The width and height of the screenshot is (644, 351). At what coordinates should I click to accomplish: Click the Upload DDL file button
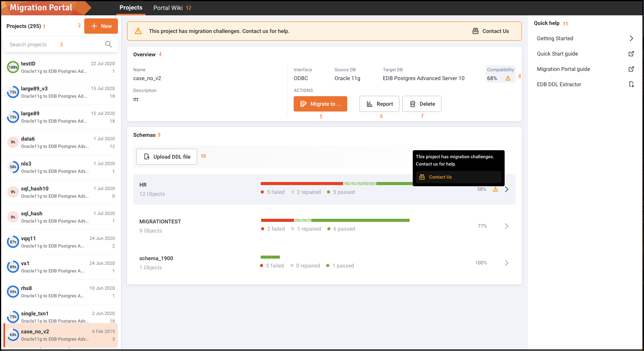pos(167,157)
